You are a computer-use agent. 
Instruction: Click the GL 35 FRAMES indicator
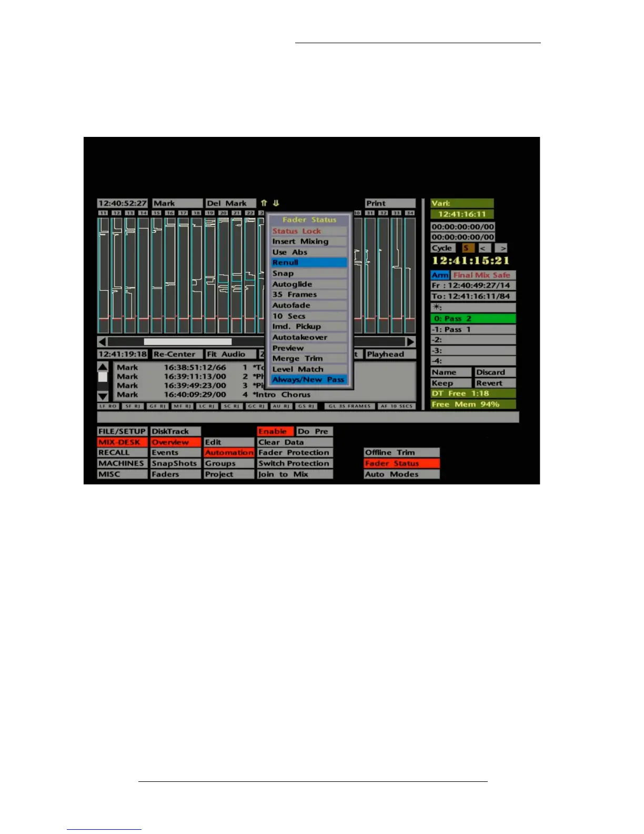click(x=349, y=406)
